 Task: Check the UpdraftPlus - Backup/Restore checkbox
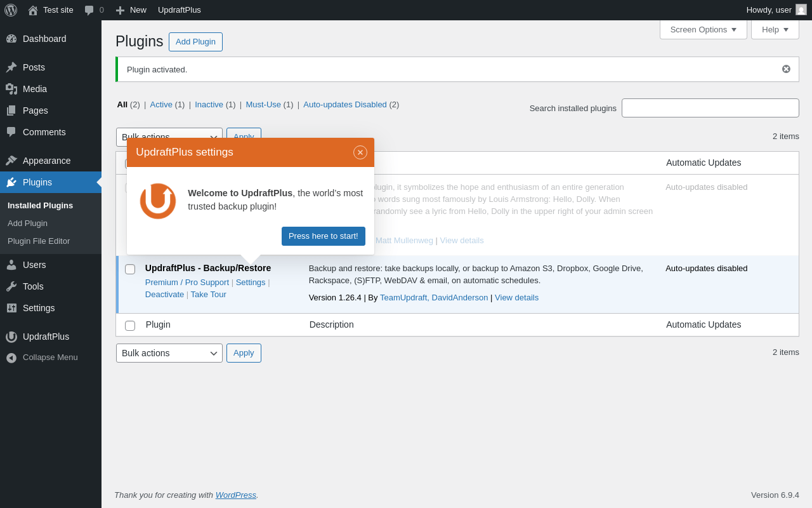[130, 269]
